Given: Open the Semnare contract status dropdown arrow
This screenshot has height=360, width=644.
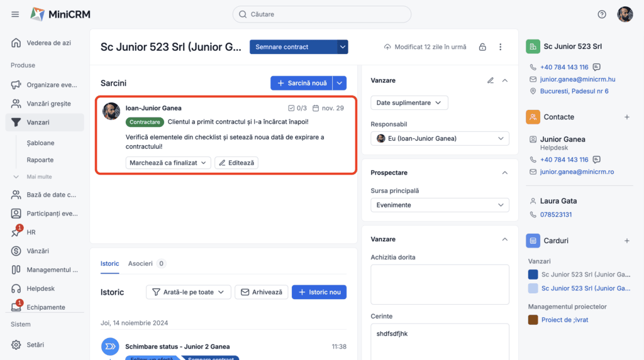Looking at the screenshot, I should (x=343, y=46).
